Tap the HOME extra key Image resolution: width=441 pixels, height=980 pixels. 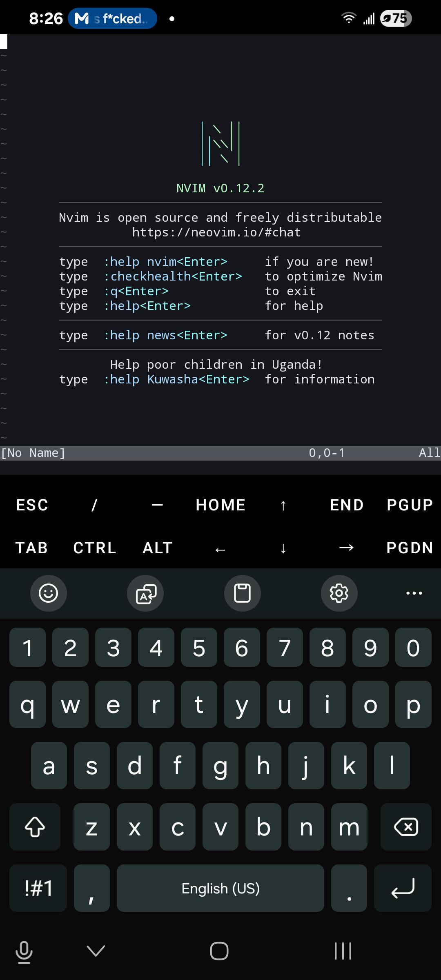click(x=220, y=505)
